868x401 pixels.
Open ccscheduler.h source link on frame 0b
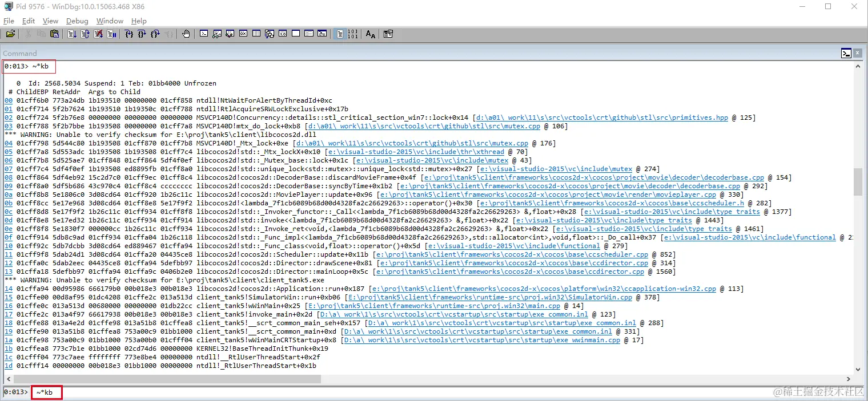coord(612,203)
